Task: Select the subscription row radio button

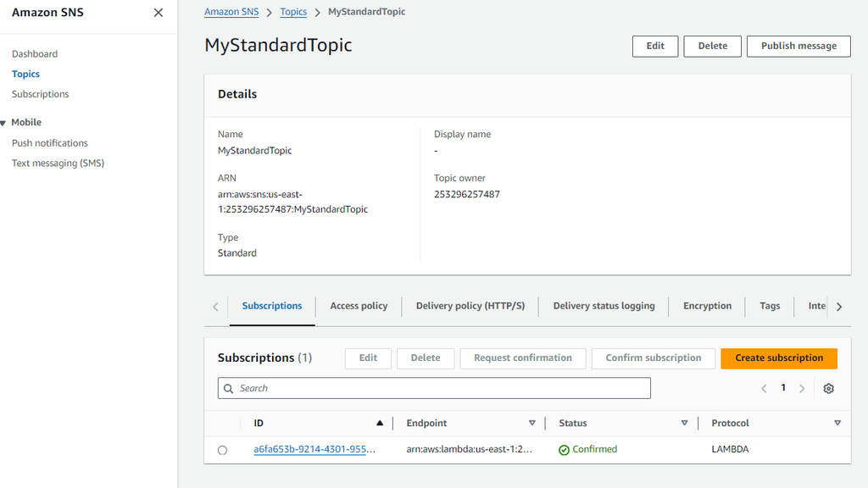Action: [x=222, y=450]
